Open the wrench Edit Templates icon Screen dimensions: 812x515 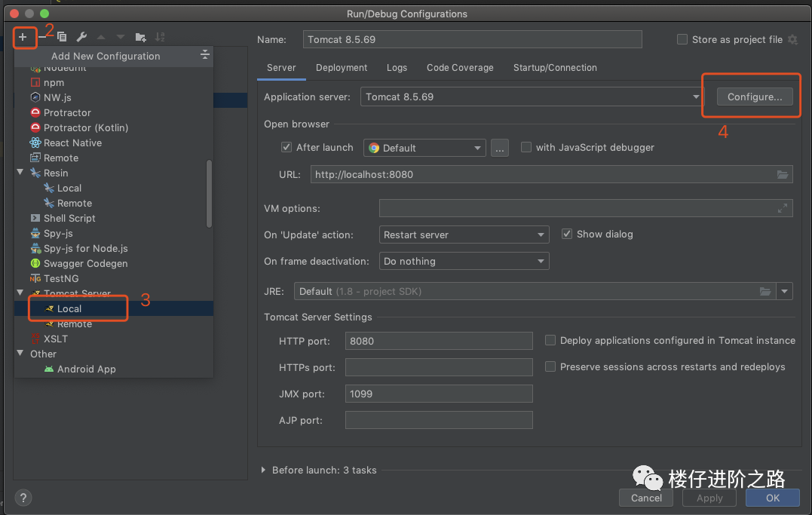tap(81, 37)
